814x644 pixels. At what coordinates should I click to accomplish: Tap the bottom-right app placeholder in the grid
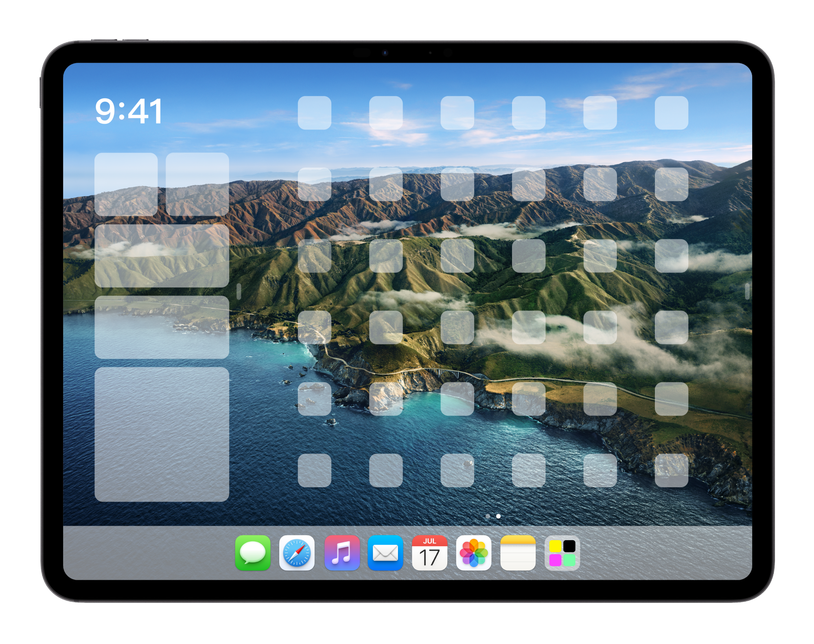coord(672,470)
